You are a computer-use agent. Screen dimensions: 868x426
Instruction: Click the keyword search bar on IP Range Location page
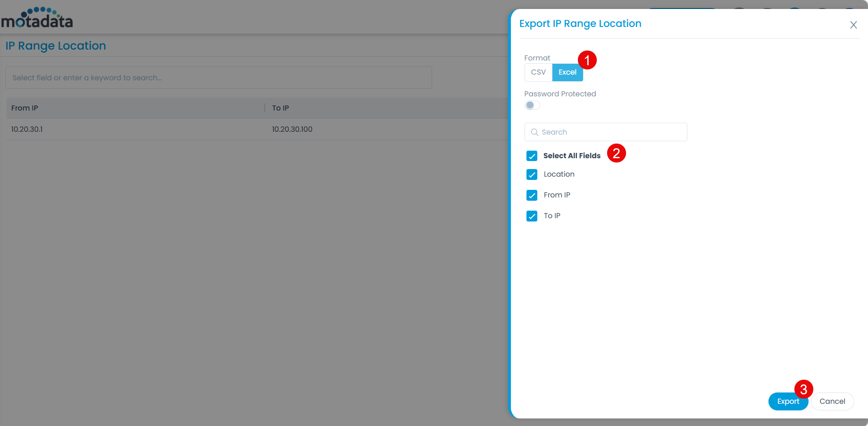pyautogui.click(x=218, y=77)
